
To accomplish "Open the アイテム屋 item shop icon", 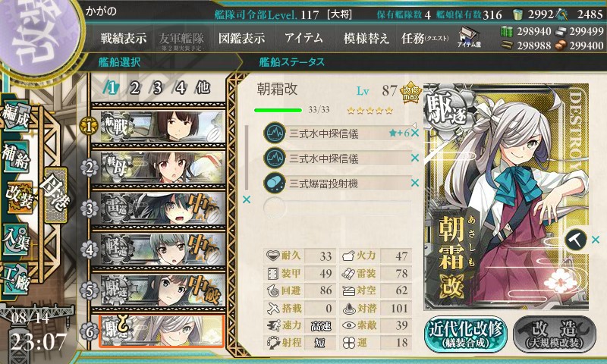I will [x=469, y=37].
